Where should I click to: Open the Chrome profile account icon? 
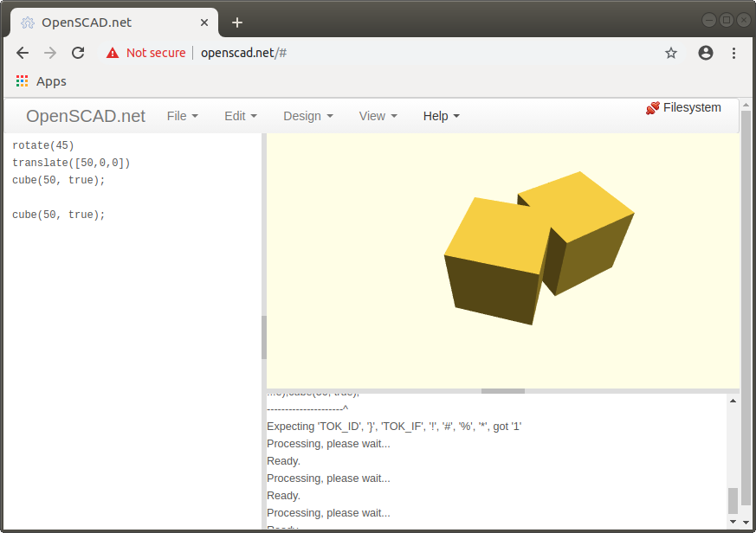tap(706, 53)
